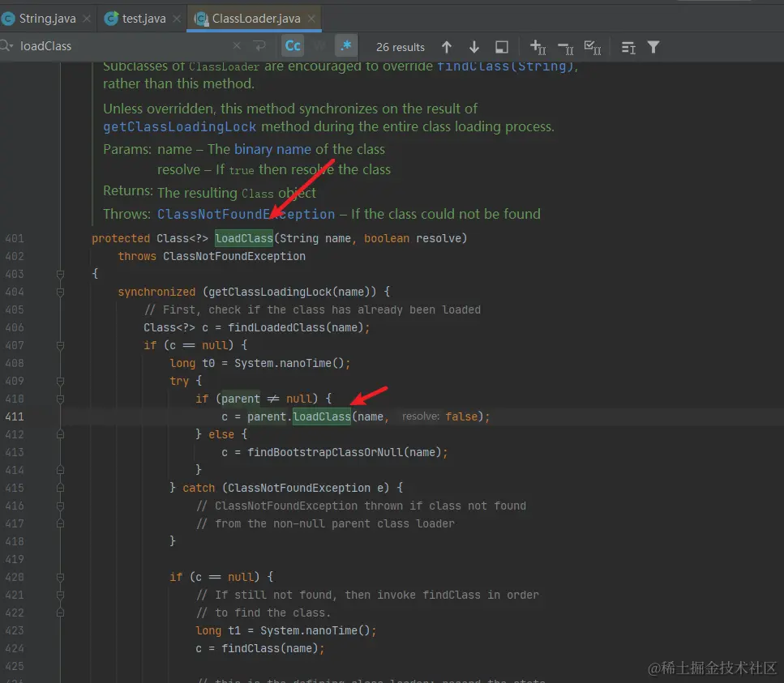Unselect occurrence icon in search bar
The image size is (784, 683).
pos(565,47)
